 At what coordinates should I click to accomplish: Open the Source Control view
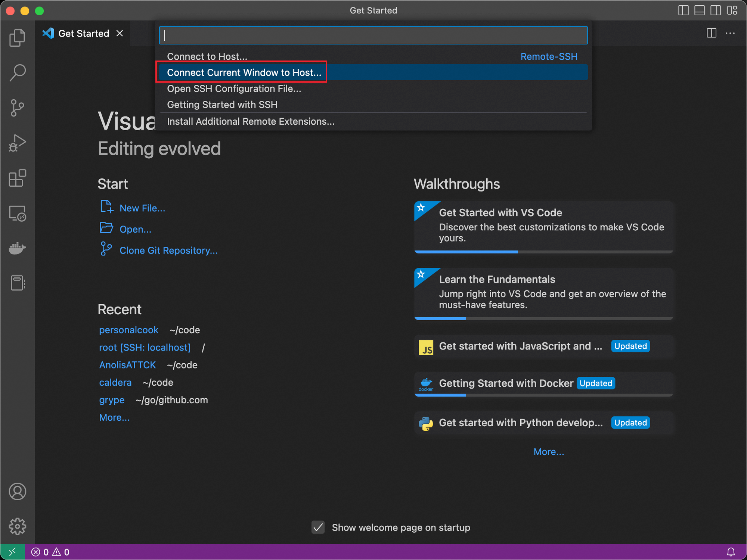17,108
